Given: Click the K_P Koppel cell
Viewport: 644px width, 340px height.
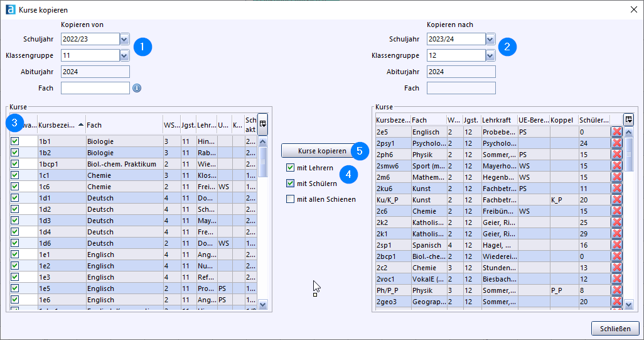Looking at the screenshot, I should point(564,200).
